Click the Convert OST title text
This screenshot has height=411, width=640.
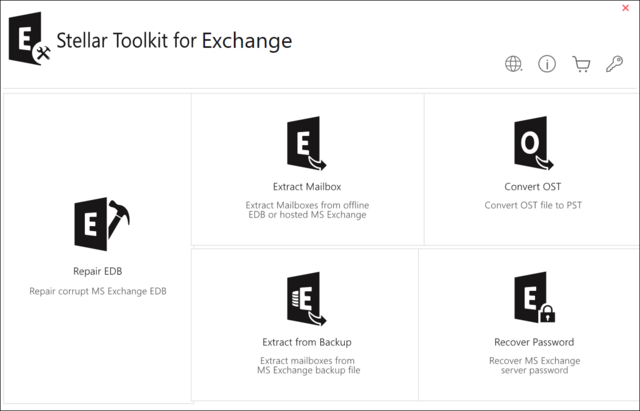533,187
